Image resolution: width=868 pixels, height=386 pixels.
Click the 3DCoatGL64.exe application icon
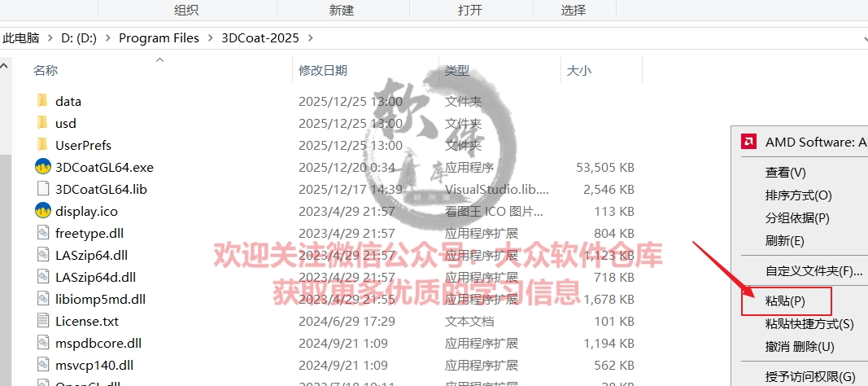pyautogui.click(x=42, y=167)
